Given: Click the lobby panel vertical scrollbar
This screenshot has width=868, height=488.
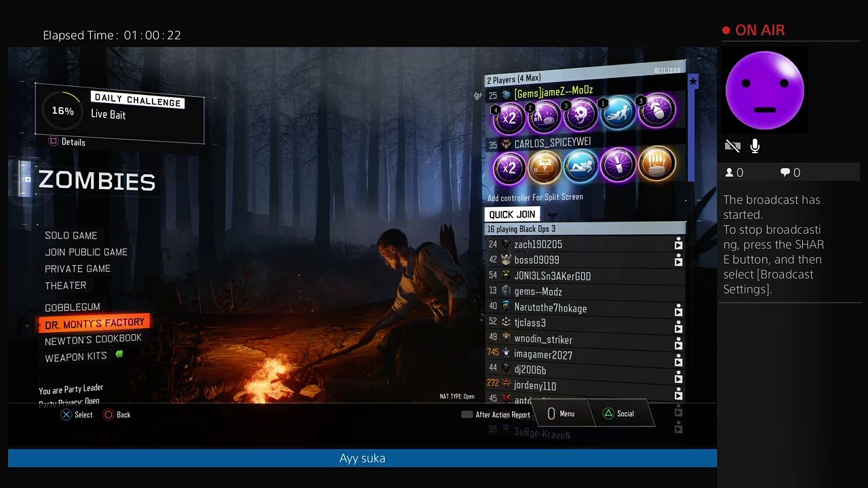Looking at the screenshot, I should [x=692, y=136].
